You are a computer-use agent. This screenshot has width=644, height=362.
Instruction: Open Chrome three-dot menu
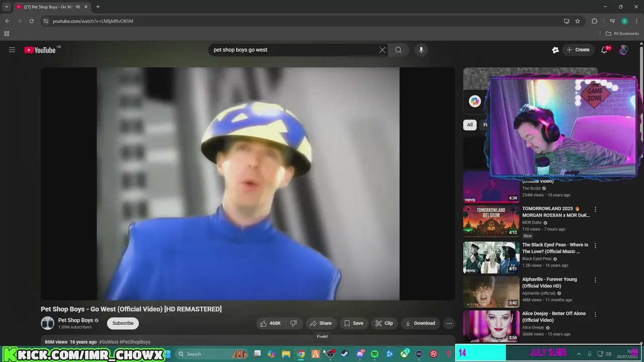636,21
